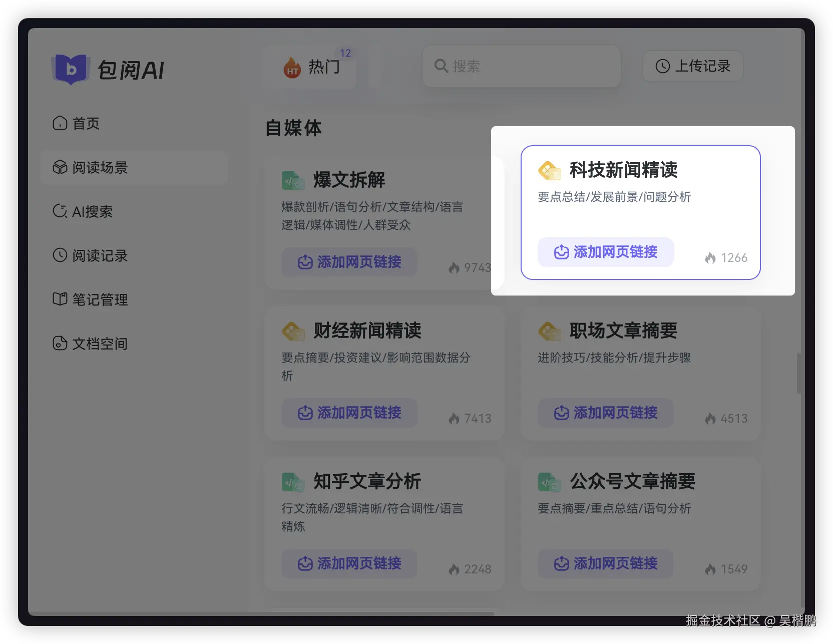Click the home icon beside 首页
This screenshot has height=644, width=833.
tap(60, 123)
